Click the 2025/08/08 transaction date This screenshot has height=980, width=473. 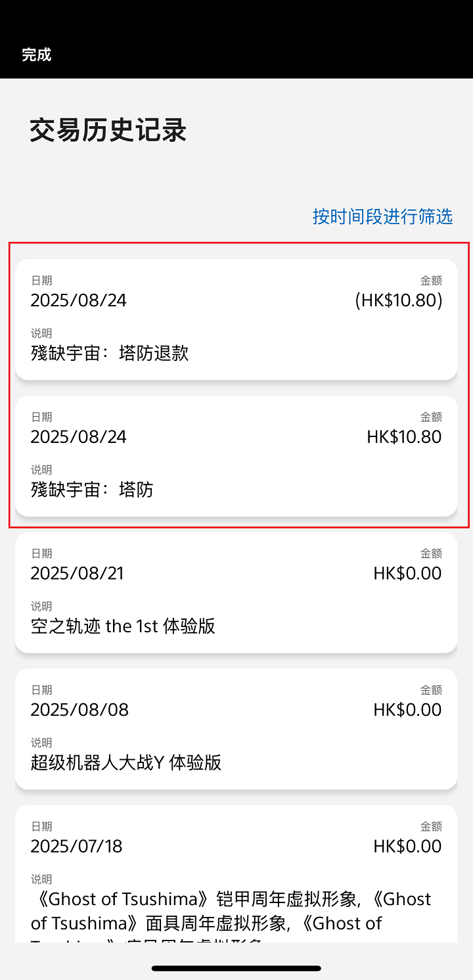(x=79, y=710)
